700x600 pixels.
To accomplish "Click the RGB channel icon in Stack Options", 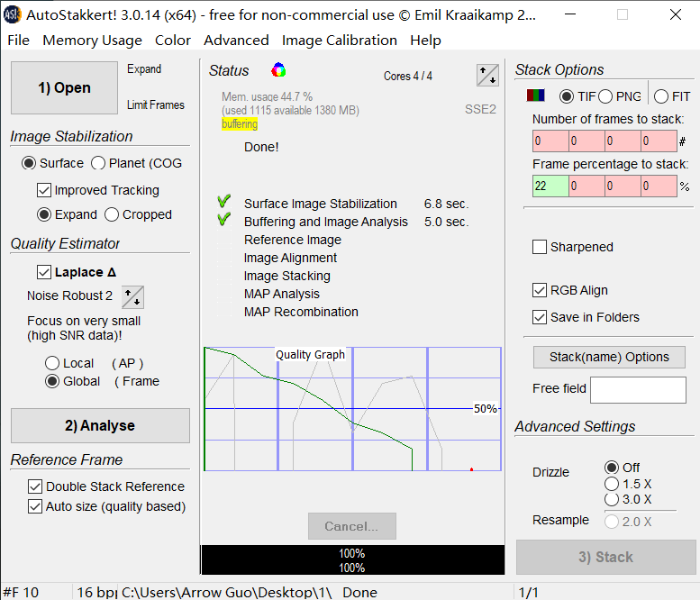I will (535, 96).
